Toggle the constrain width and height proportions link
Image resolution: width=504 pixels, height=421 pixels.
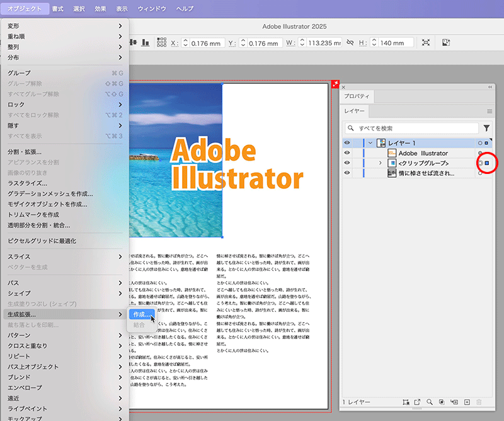[350, 42]
